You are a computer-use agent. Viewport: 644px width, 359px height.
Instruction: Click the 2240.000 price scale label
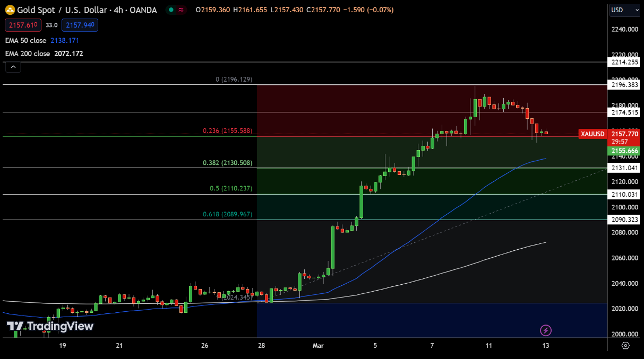click(624, 30)
